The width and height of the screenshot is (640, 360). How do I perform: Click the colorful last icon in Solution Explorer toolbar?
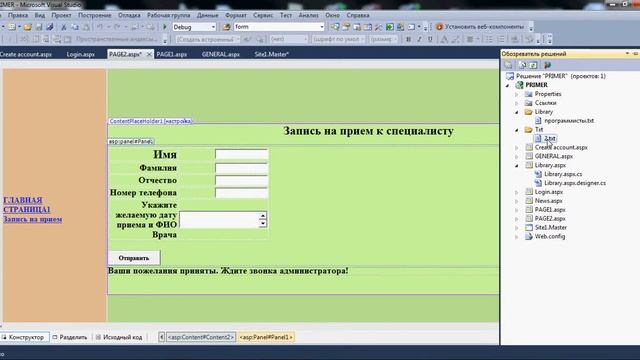click(x=547, y=65)
